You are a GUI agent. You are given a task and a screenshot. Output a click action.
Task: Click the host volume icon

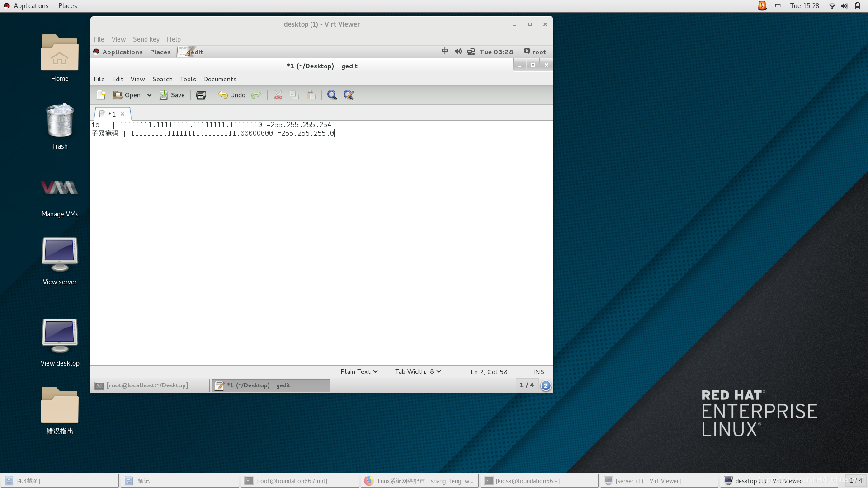point(844,6)
